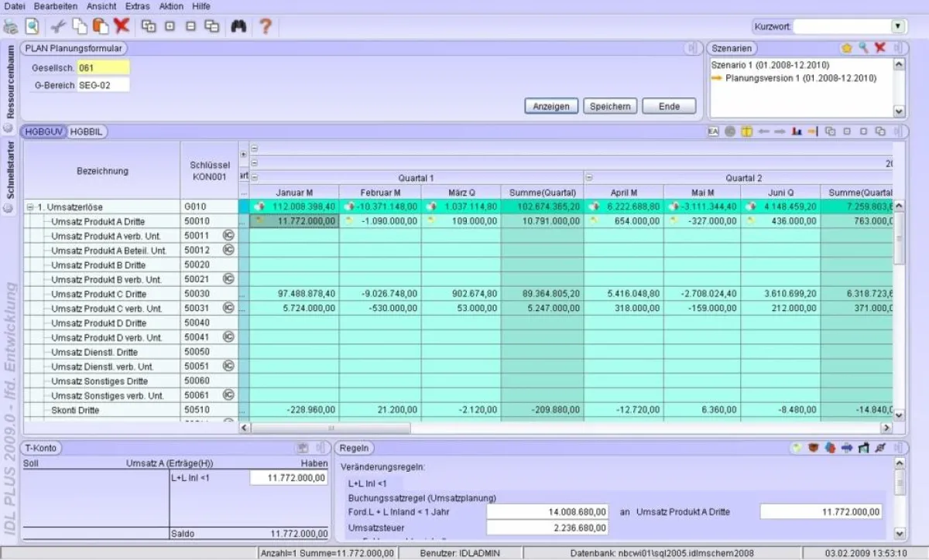Toggle the IC marker for Umsatz Produkt A verb. Unt.
The width and height of the screenshot is (929, 560).
coord(227,235)
